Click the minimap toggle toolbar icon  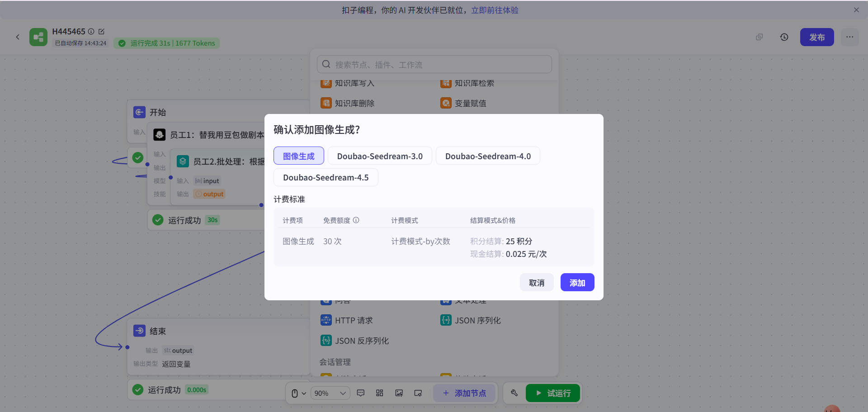(418, 393)
